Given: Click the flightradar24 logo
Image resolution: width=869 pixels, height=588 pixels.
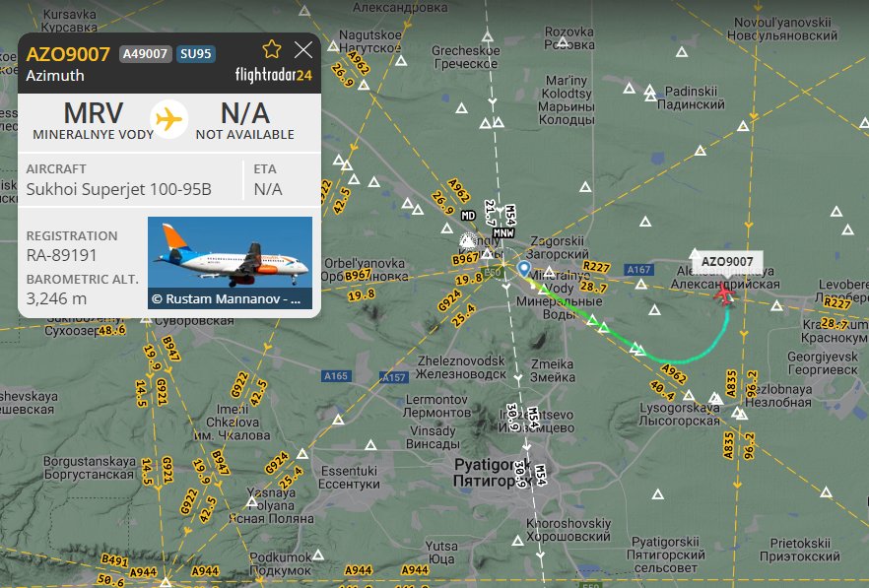Looking at the screenshot, I should pos(273,74).
